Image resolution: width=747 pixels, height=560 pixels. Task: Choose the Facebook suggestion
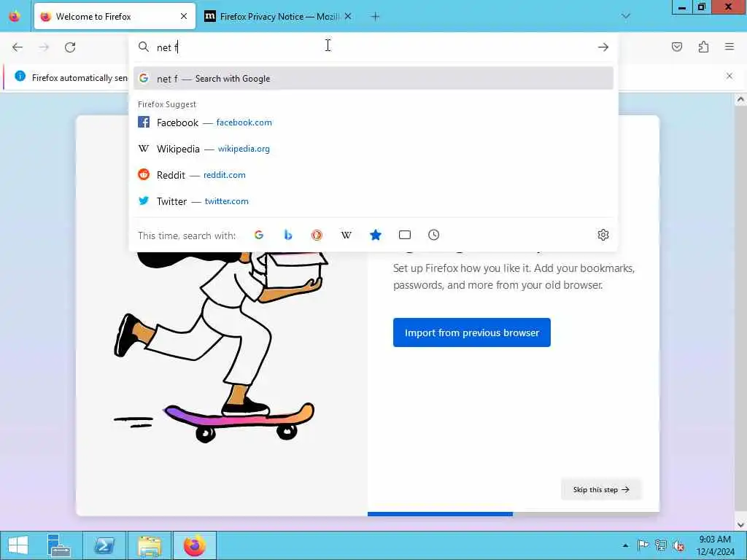373,122
